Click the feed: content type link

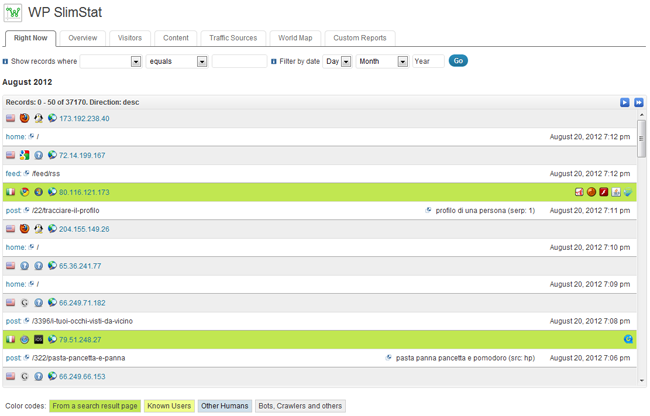tap(13, 174)
